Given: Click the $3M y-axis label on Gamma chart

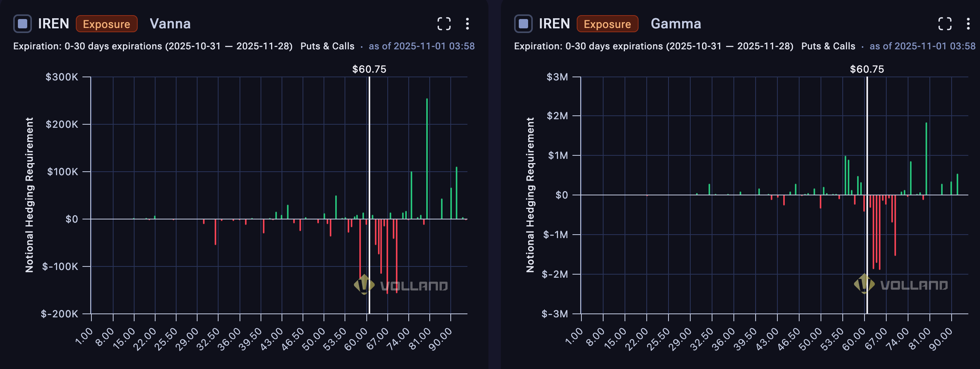Looking at the screenshot, I should 557,77.
